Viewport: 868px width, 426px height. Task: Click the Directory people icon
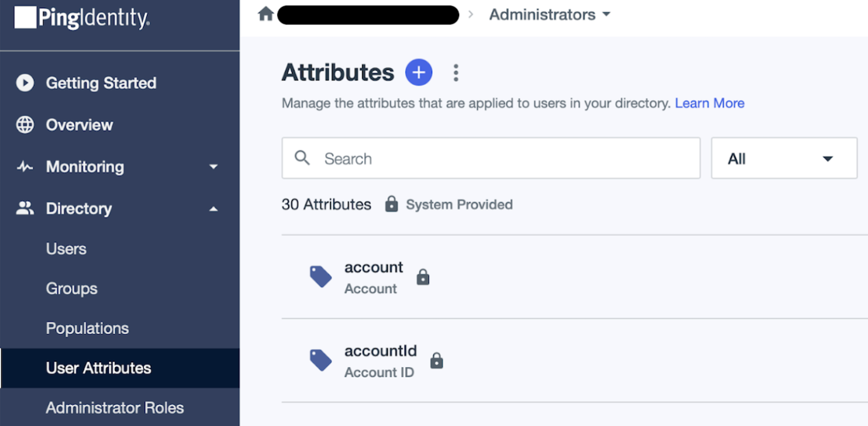(x=24, y=208)
